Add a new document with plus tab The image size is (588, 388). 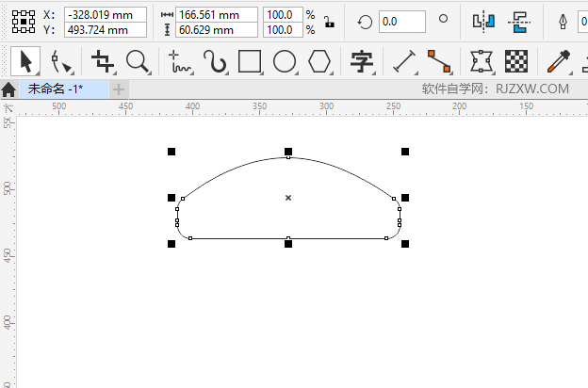pos(119,89)
